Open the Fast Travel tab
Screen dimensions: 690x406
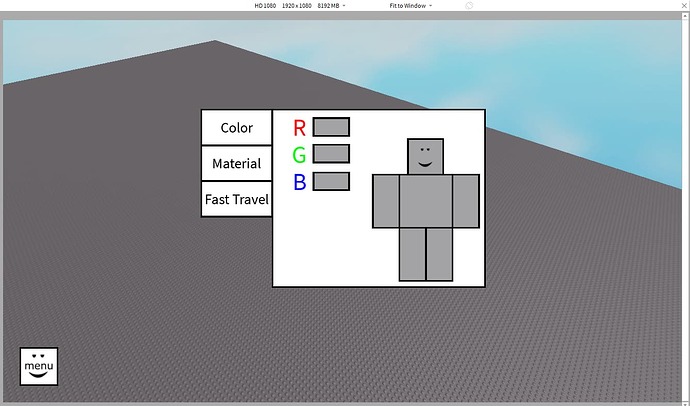[x=237, y=199]
